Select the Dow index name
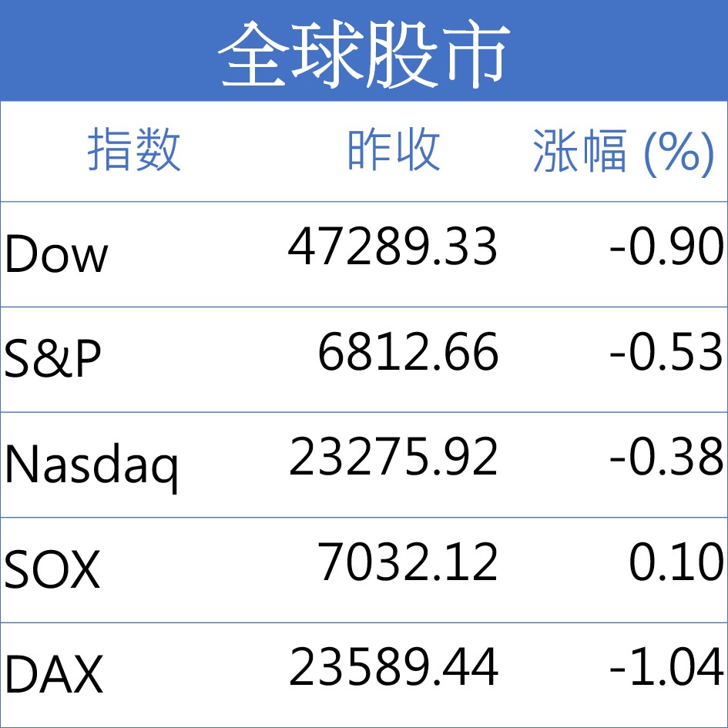The height and width of the screenshot is (728, 728). tap(56, 254)
